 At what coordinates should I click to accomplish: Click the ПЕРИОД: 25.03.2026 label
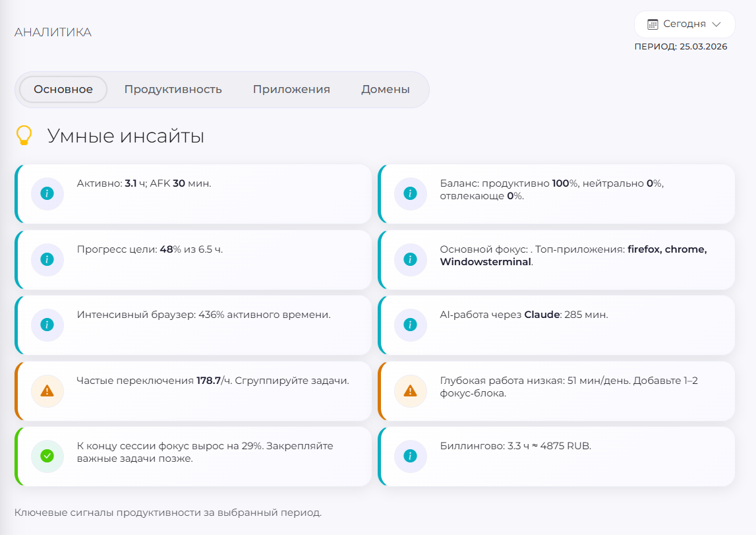pyautogui.click(x=681, y=46)
